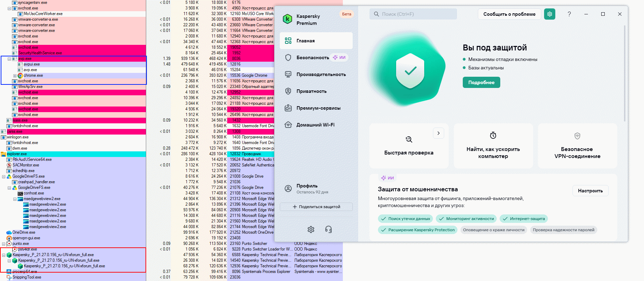Open the Домашний Wi-Fi section
Viewport: 644px width, 281px height.
click(316, 125)
